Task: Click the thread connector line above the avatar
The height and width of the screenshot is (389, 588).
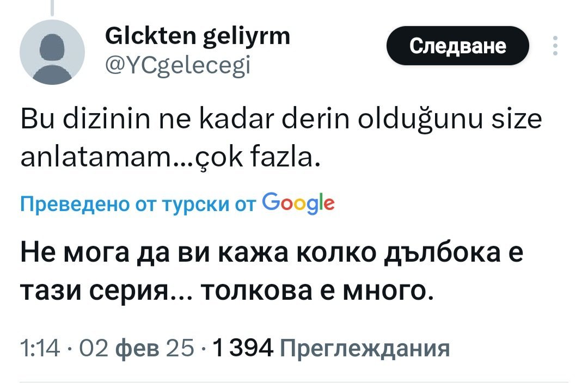Action: 52,7
